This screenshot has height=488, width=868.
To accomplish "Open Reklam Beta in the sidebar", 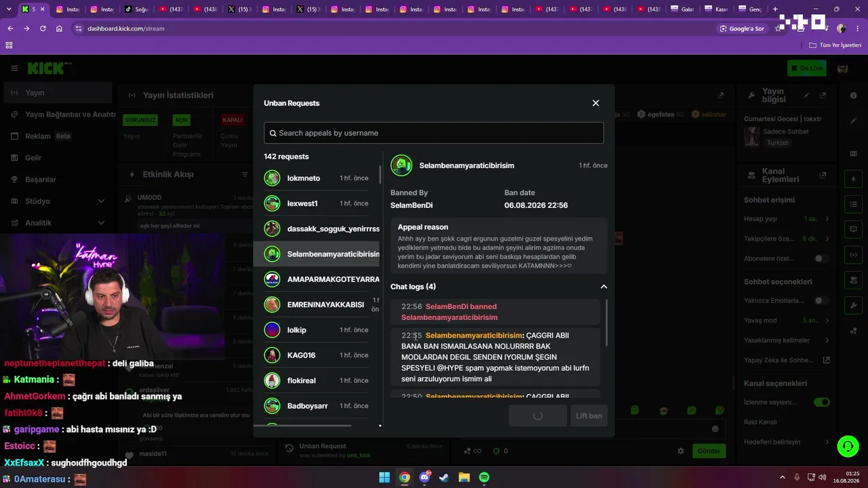I will pos(58,136).
